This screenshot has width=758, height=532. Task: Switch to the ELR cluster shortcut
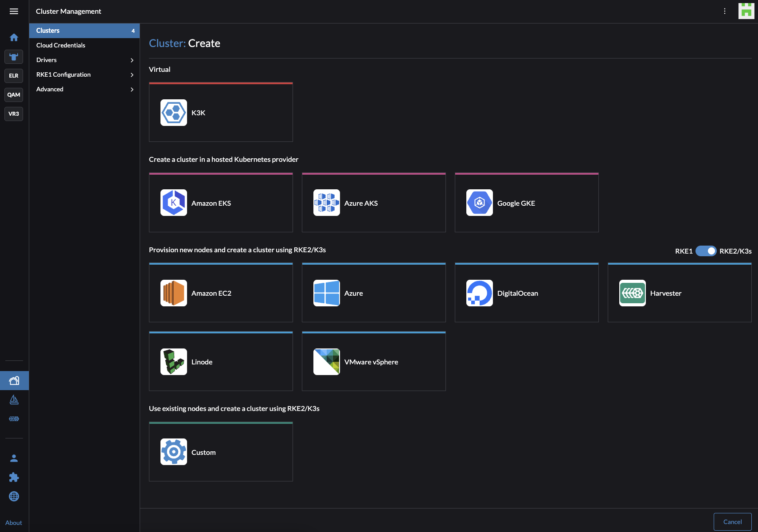tap(14, 76)
